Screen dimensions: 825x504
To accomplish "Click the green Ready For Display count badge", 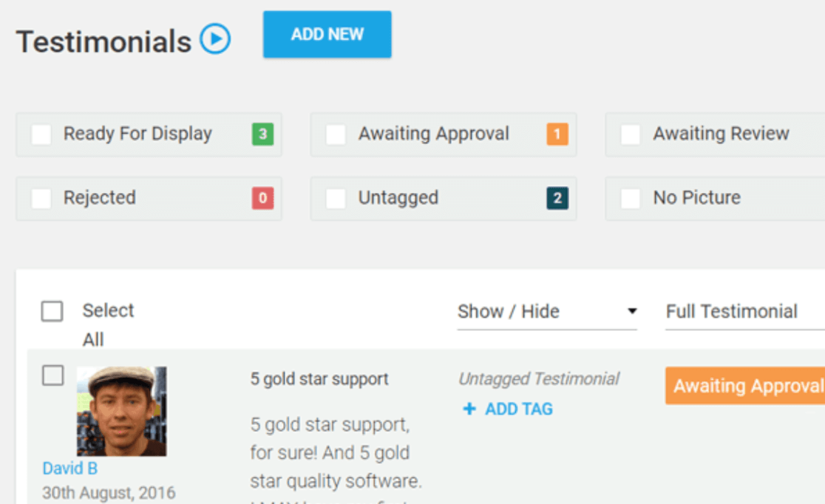I will pyautogui.click(x=262, y=134).
